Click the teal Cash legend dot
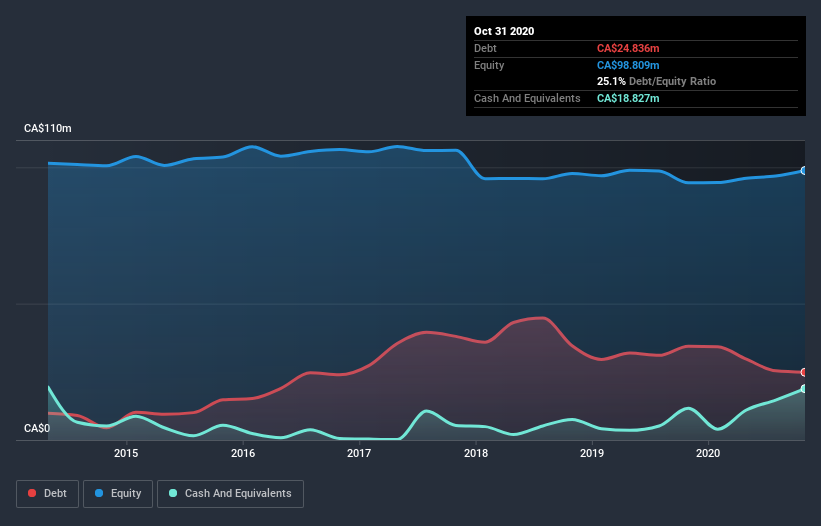 [x=173, y=493]
